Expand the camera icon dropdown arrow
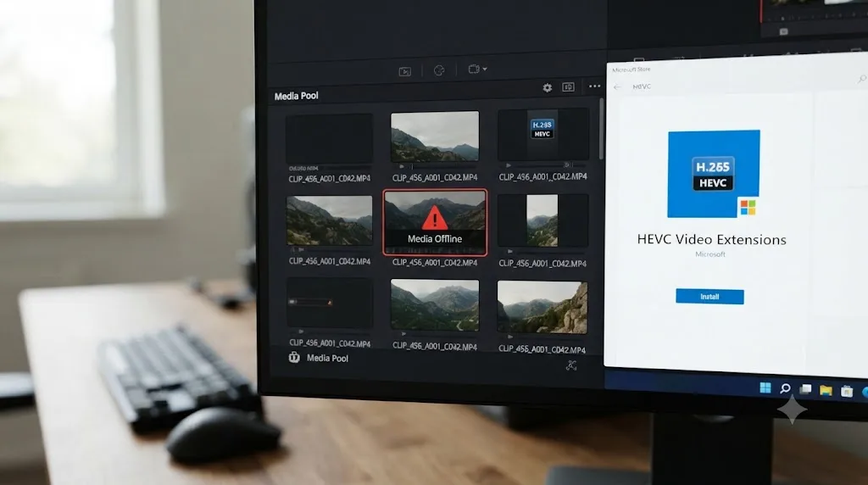This screenshot has width=868, height=485. 485,70
